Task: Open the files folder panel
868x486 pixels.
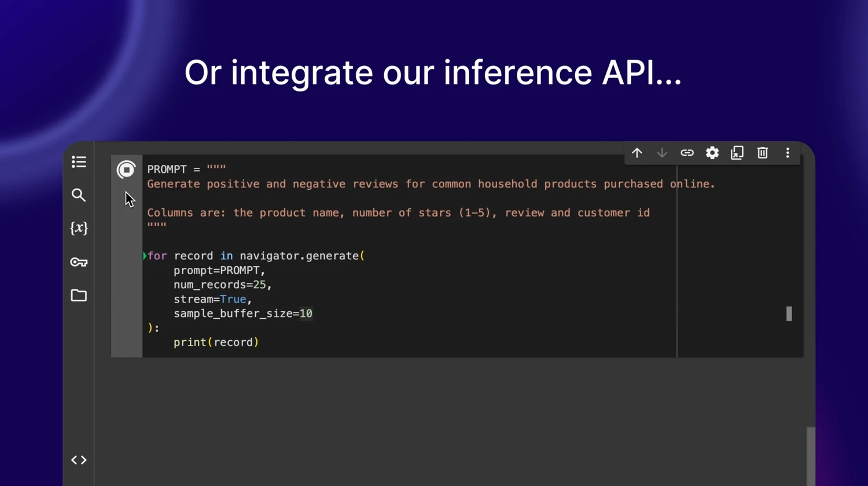Action: (x=79, y=296)
